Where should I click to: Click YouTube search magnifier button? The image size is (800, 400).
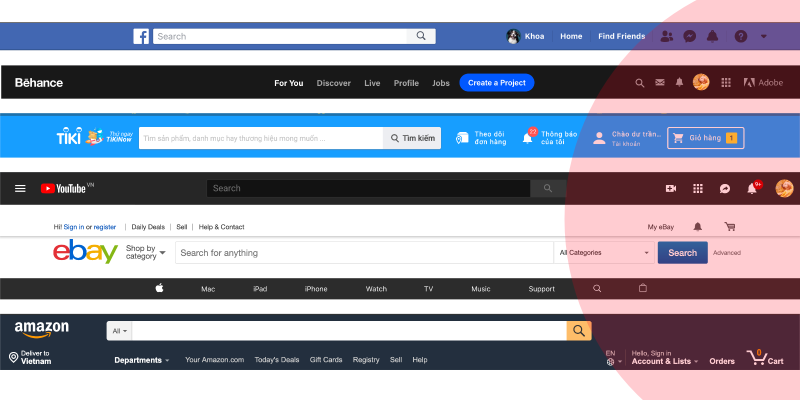[x=548, y=188]
